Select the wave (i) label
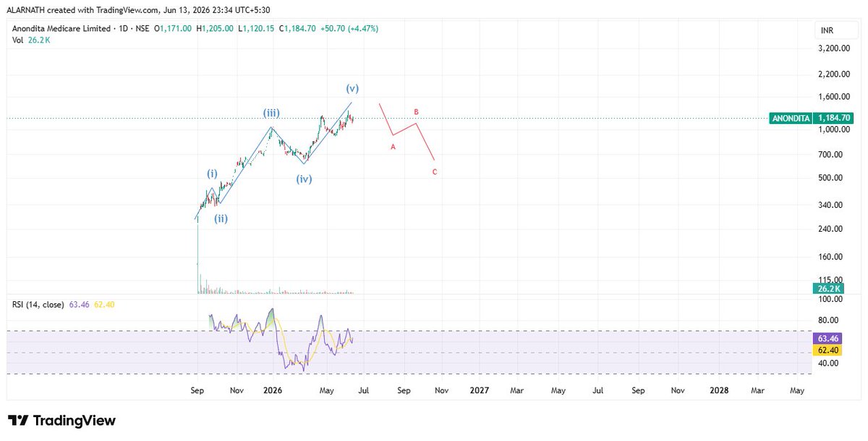This screenshot has width=868, height=441. (x=212, y=174)
